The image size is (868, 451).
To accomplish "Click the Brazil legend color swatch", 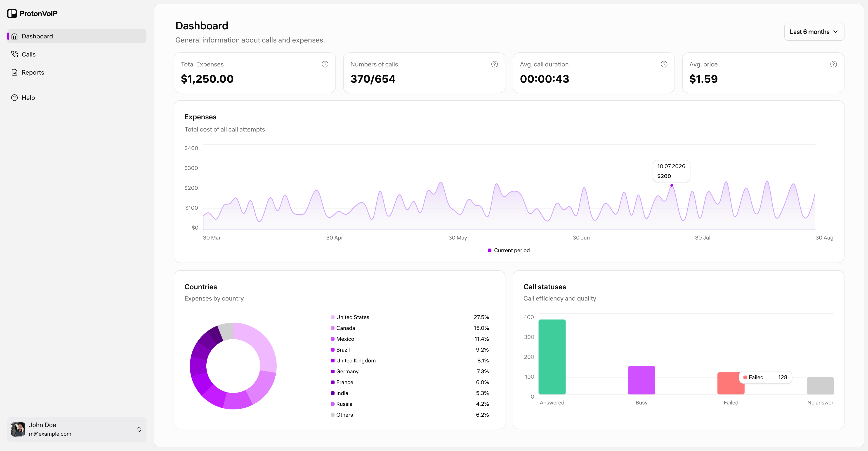I will 333,350.
